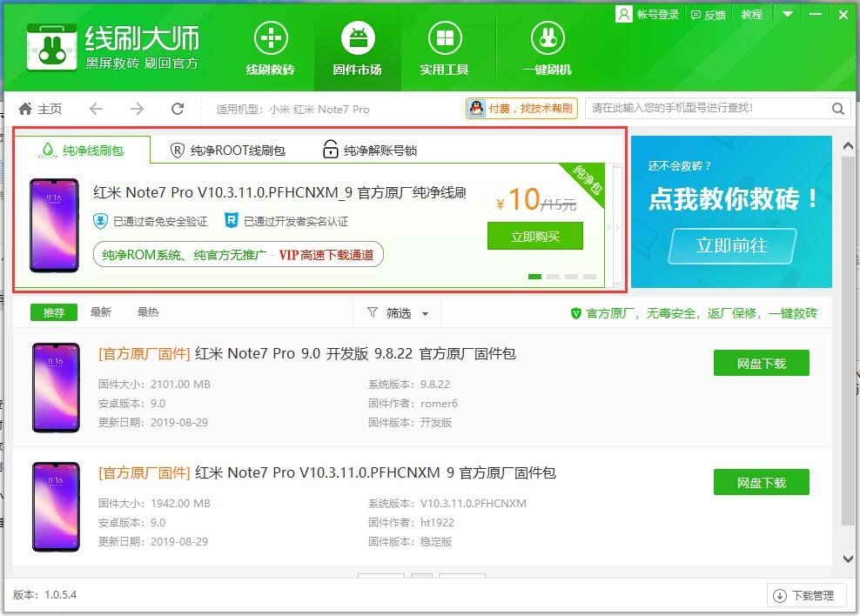Click the 帐号登录 account login
Viewport: 860px width, 616px height.
coord(648,14)
